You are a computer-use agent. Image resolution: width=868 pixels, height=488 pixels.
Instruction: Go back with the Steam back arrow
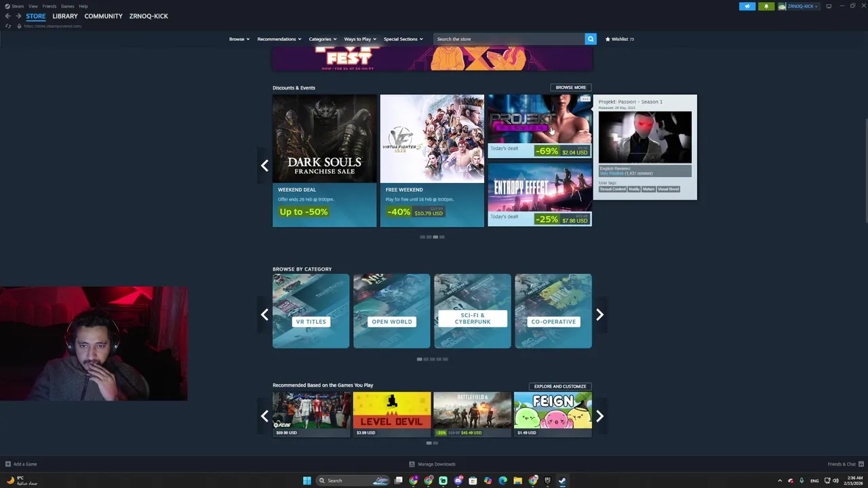7,16
